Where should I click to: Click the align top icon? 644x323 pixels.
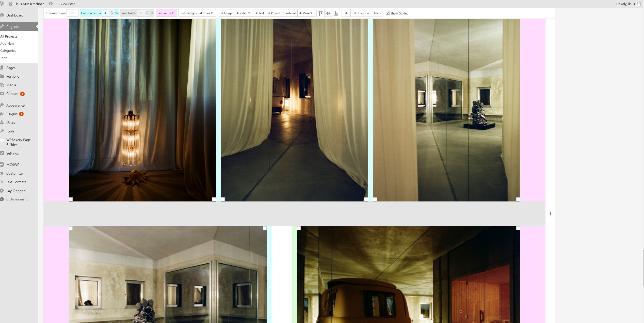click(320, 13)
